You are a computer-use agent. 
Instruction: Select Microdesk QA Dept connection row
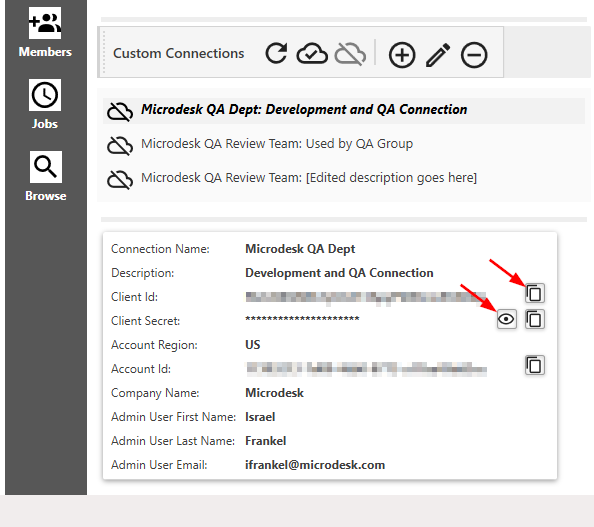point(344,110)
